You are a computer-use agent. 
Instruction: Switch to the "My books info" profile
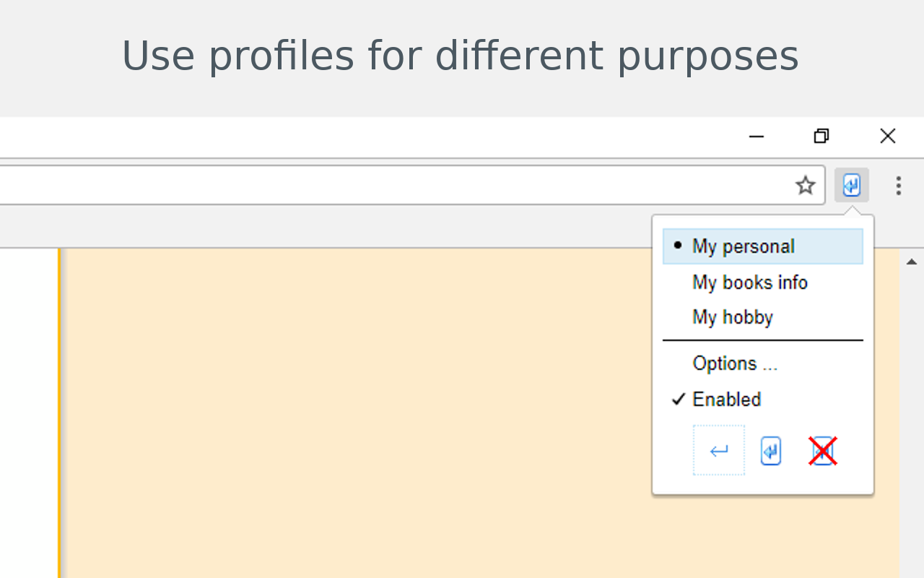749,282
